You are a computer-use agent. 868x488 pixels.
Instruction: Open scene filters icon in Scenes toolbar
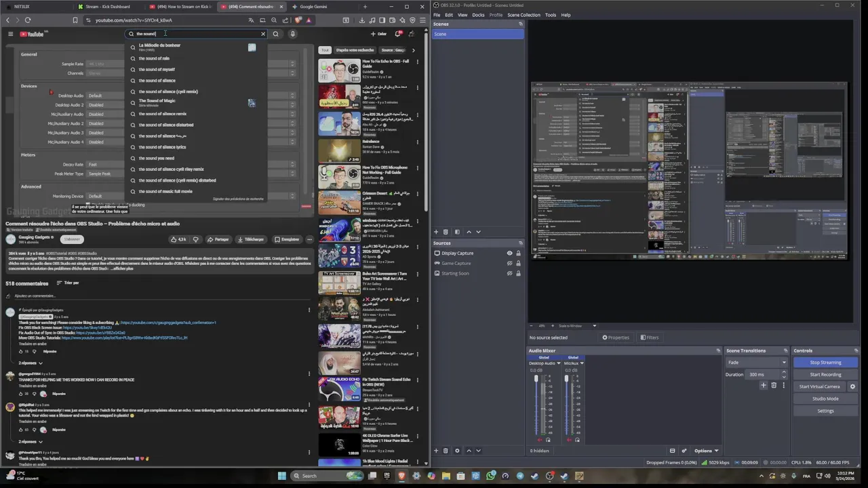(x=457, y=232)
